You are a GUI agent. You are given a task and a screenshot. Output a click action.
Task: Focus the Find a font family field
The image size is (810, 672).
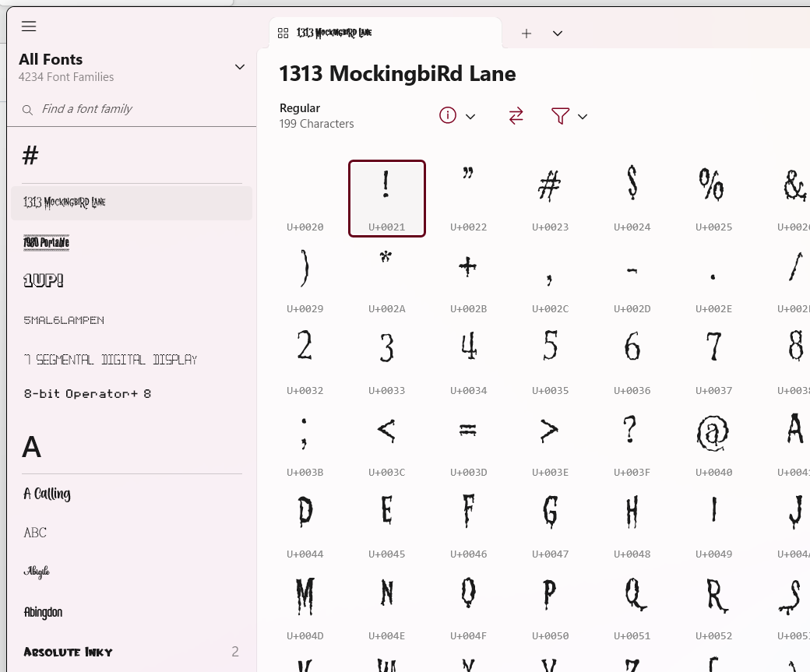tap(132, 109)
